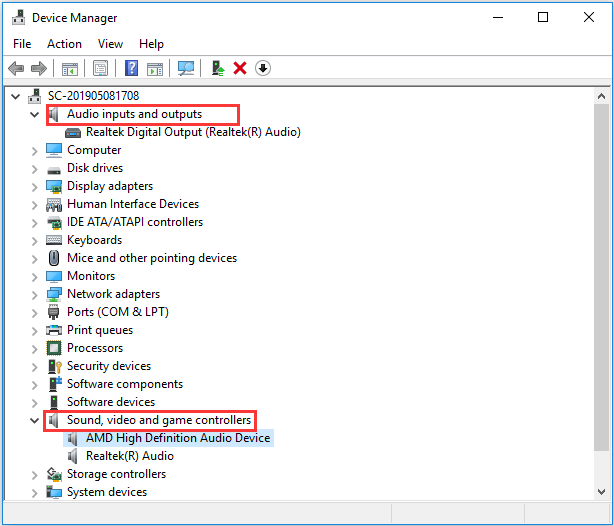Select the Network adapters label
The height and width of the screenshot is (526, 614).
coord(113,294)
